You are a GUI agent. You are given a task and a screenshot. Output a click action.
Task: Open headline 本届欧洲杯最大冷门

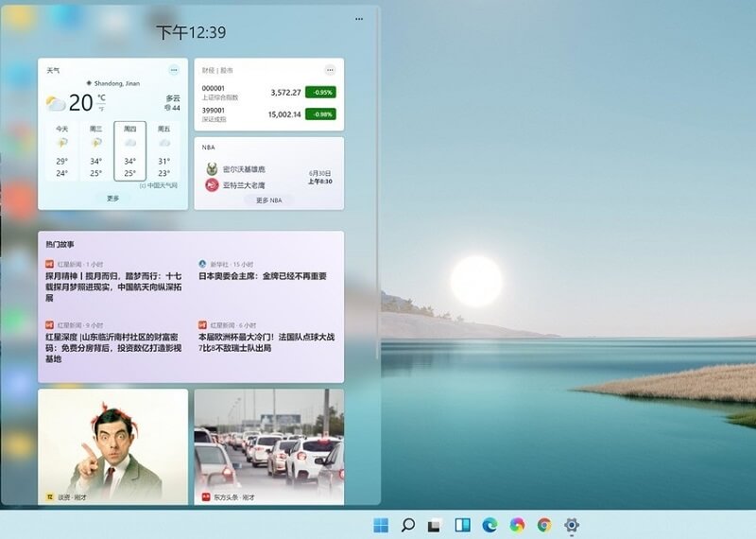tap(266, 342)
